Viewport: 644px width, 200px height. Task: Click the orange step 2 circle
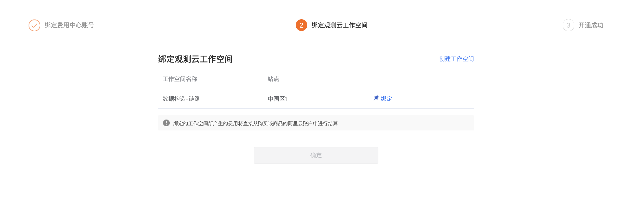tap(301, 25)
